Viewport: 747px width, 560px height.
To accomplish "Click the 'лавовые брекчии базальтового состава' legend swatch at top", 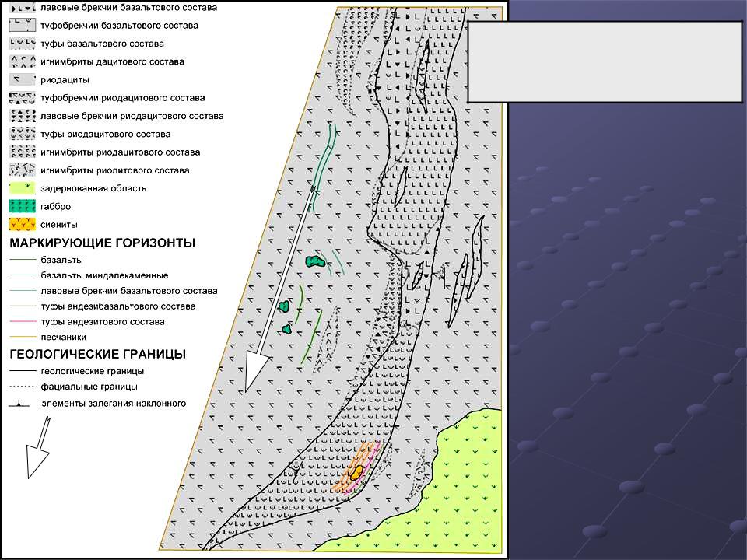I will (x=23, y=8).
